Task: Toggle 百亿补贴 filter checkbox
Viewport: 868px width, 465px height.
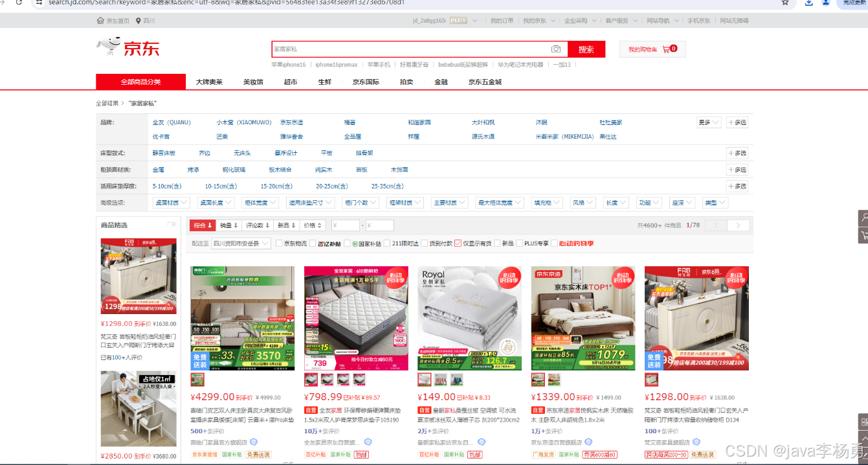Action: pos(313,244)
